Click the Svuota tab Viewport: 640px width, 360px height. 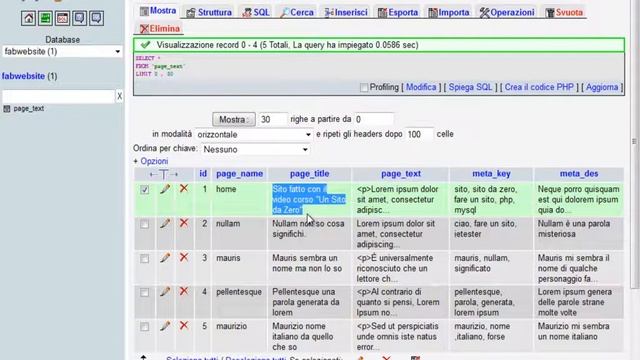coord(564,13)
